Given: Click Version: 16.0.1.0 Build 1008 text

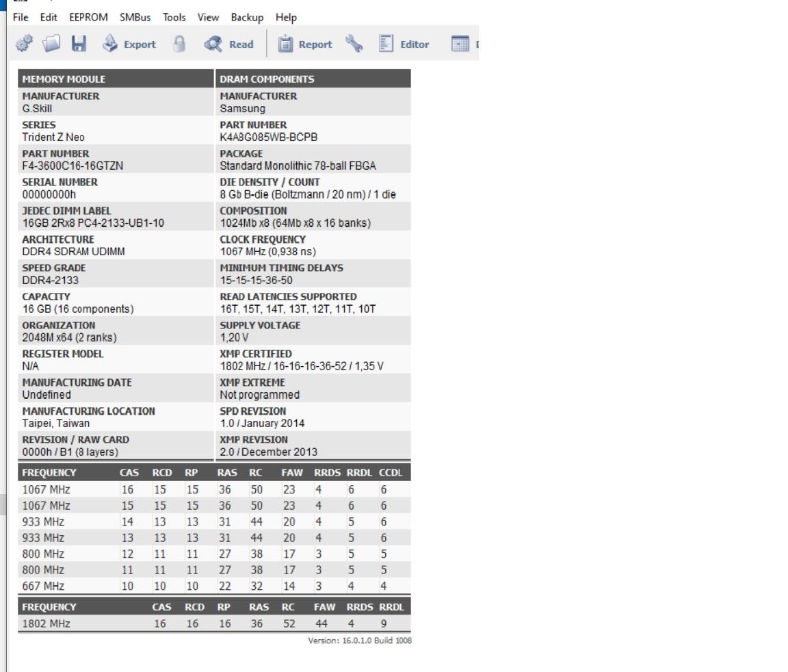Looking at the screenshot, I should 360,641.
